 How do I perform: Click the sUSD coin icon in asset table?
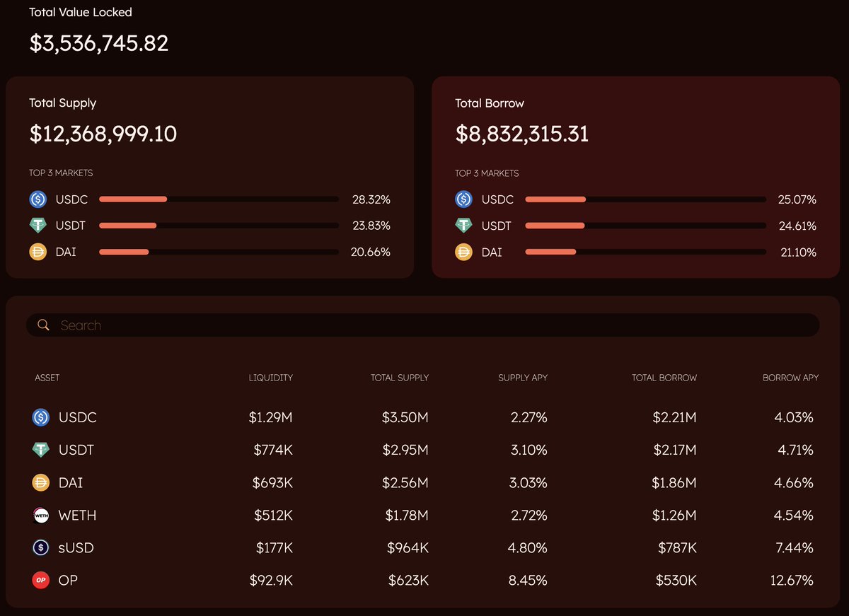coord(41,547)
